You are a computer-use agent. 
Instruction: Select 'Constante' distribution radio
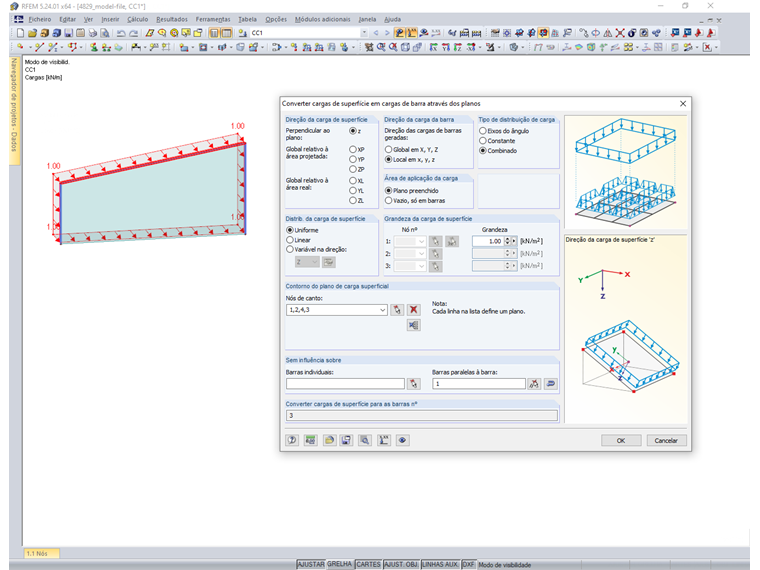point(483,141)
